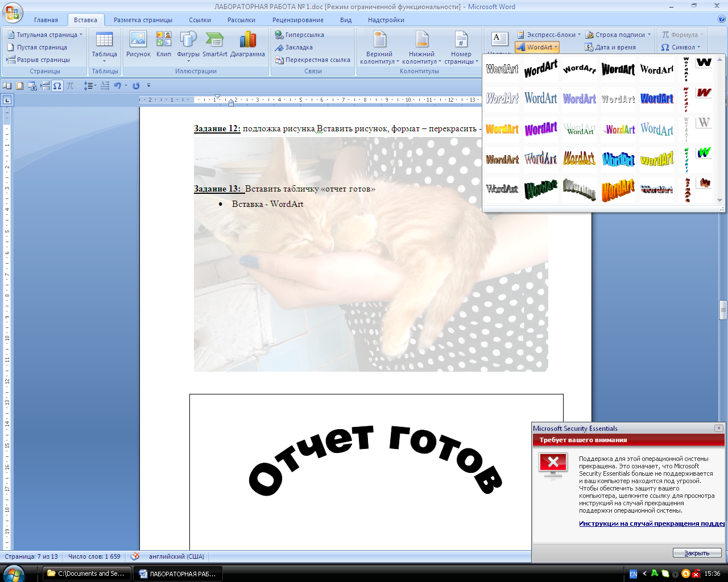Click the Undo arrow in quick toolbar

[x=117, y=86]
